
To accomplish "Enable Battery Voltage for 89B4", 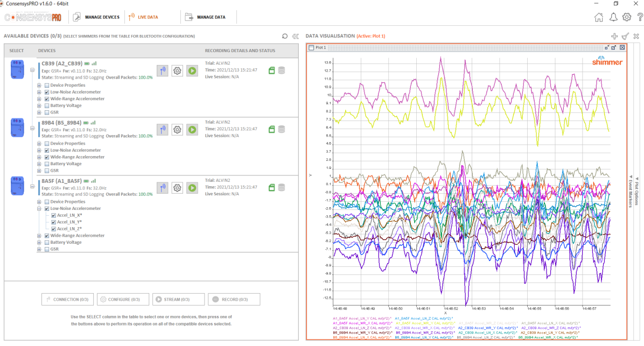I will [x=47, y=164].
